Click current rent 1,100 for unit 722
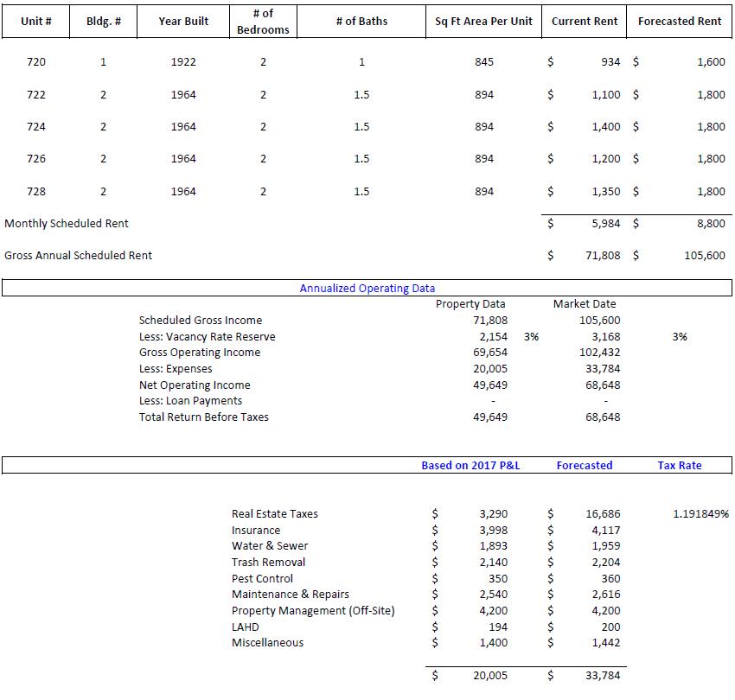 tap(606, 95)
